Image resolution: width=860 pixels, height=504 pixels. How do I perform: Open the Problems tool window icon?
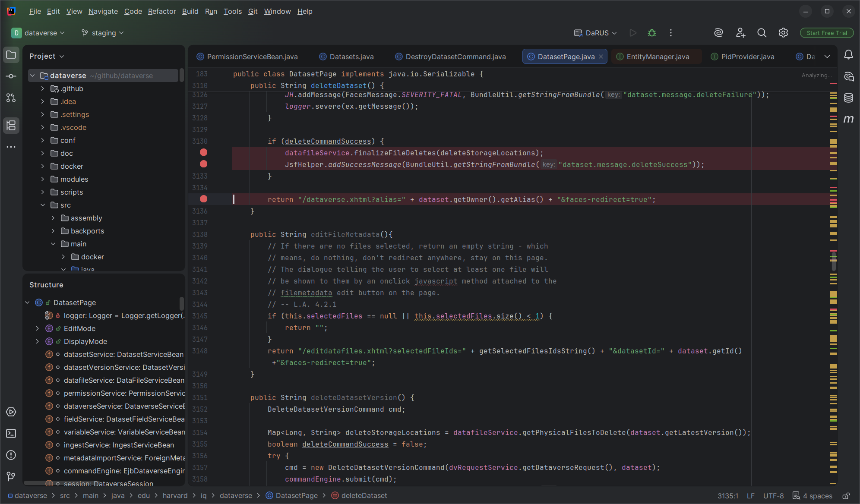pos(11,455)
